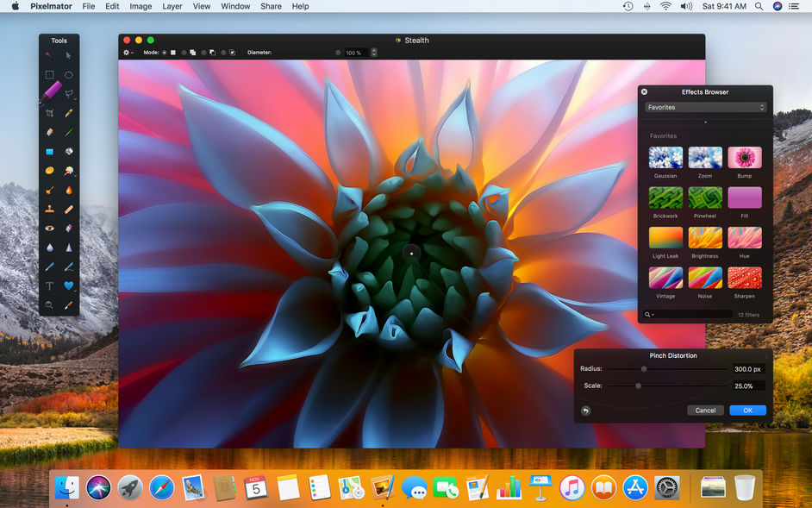Open the Favorites dropdown in Effects Browser

pyautogui.click(x=704, y=107)
